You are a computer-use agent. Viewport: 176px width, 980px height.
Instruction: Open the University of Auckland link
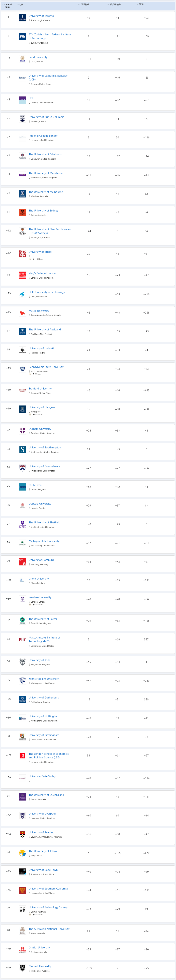(x=45, y=330)
